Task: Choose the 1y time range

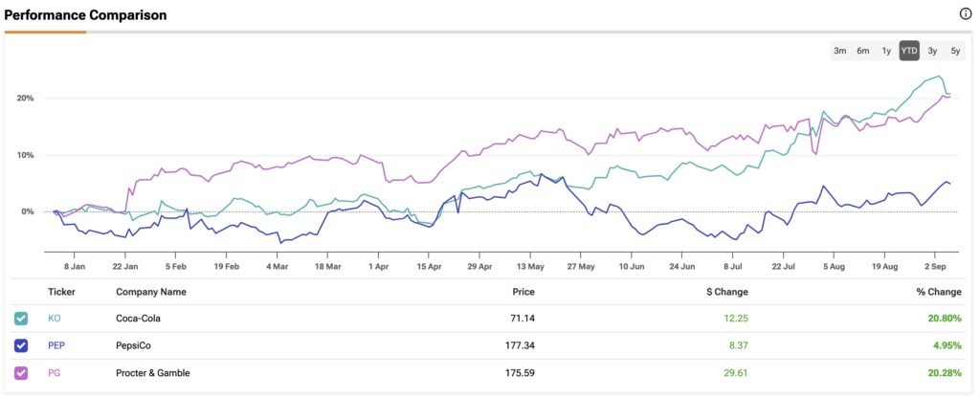Action: click(x=886, y=51)
